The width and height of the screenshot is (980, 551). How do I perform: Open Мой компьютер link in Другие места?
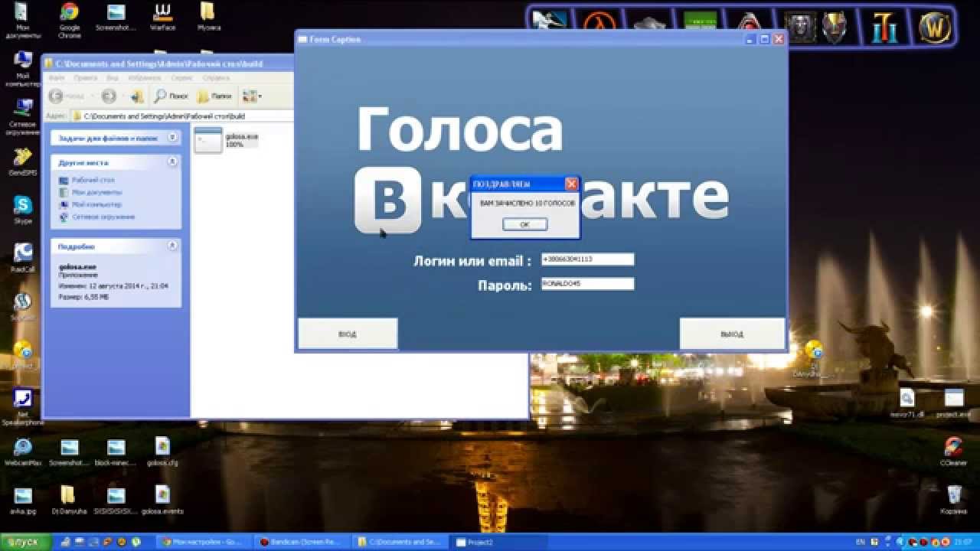tap(96, 204)
